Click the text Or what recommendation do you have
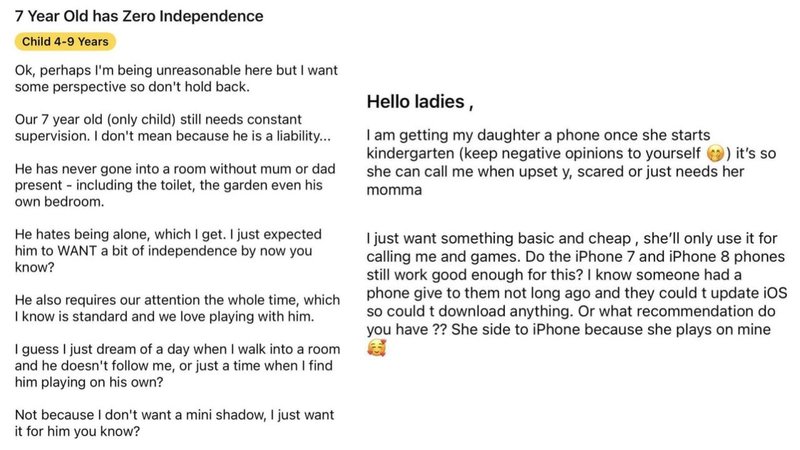Image resolution: width=800 pixels, height=450 pixels. (571, 320)
